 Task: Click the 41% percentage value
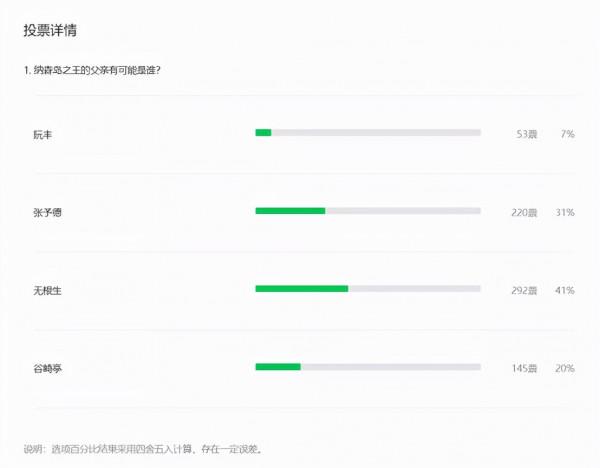565,290
